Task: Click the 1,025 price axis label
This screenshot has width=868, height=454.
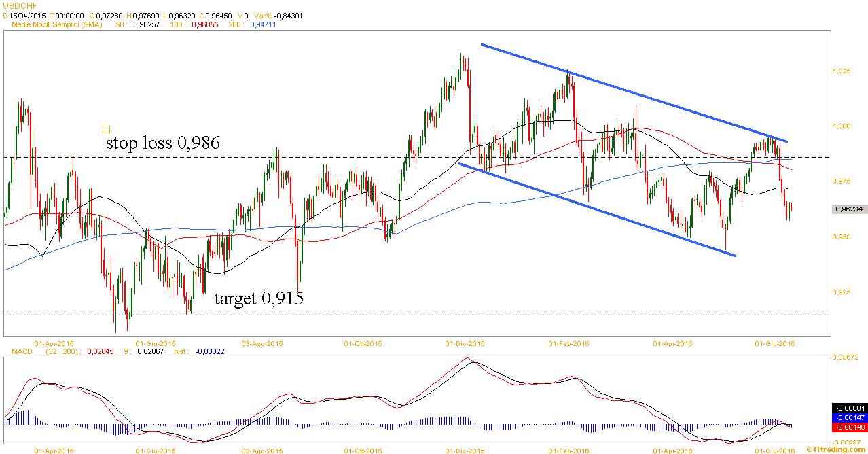Action: (x=841, y=71)
